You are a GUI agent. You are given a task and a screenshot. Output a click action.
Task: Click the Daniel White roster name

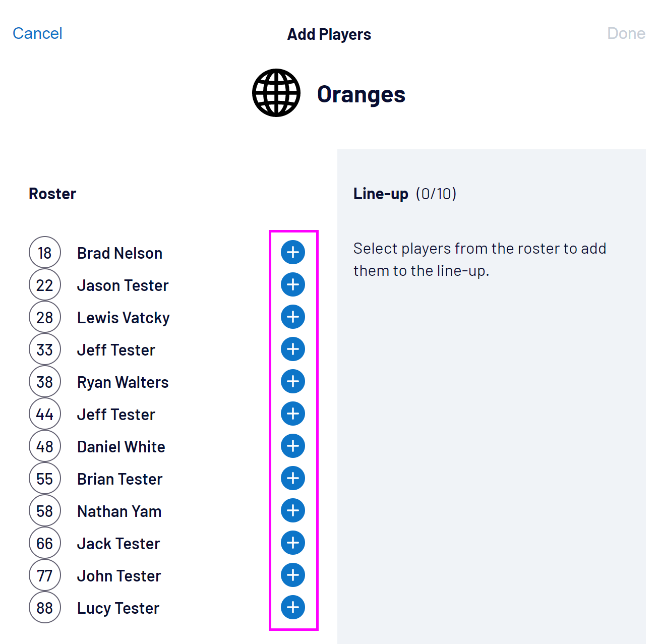point(121,447)
